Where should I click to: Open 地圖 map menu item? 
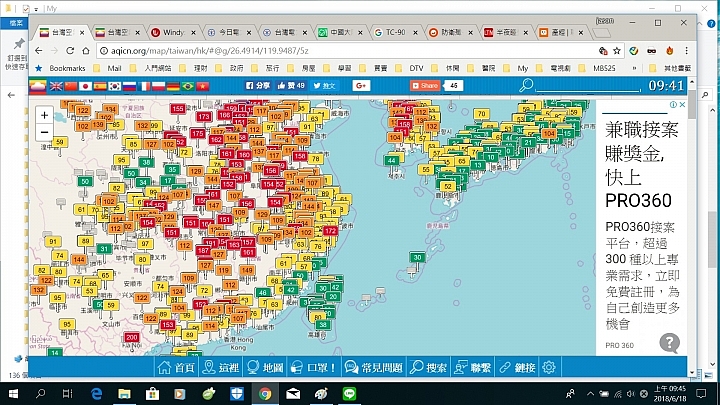(265, 367)
